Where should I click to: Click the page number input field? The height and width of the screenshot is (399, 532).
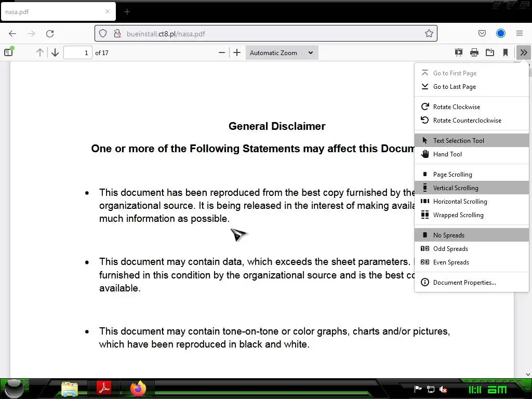click(78, 52)
